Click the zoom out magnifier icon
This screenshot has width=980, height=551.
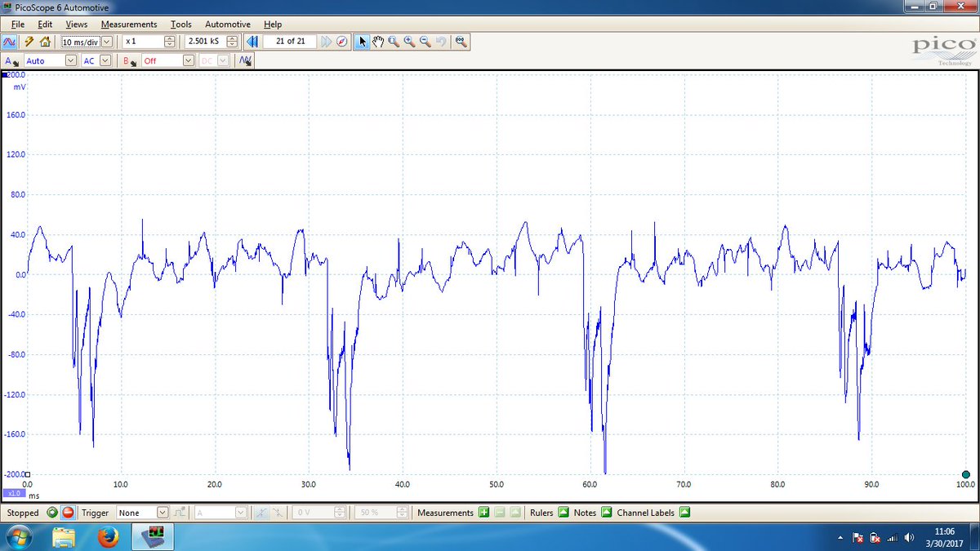coord(425,42)
